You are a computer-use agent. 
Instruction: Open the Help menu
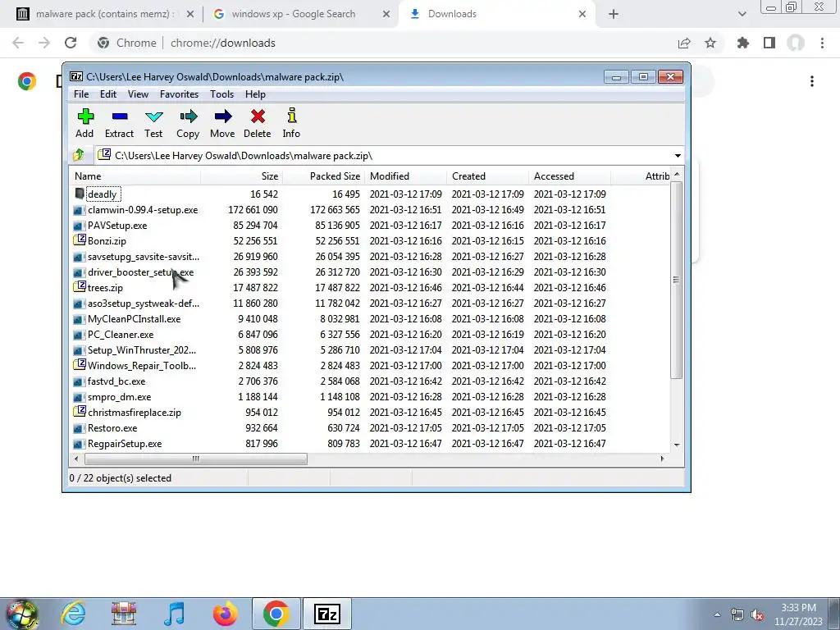point(255,94)
